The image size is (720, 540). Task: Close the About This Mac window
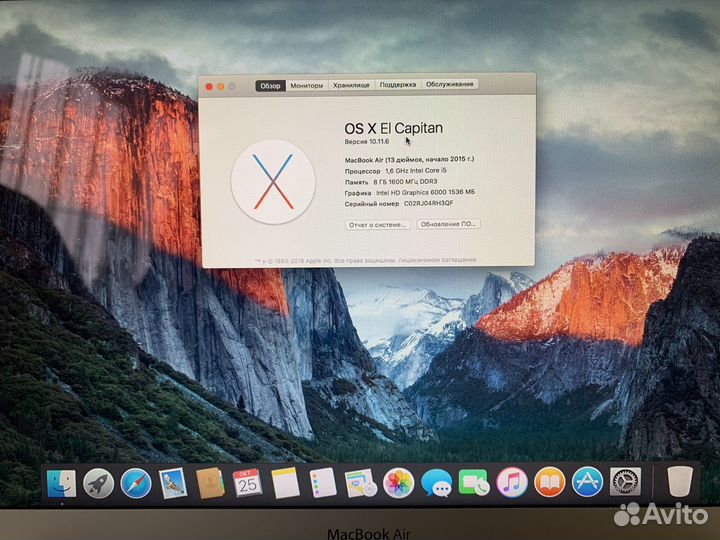click(x=209, y=87)
